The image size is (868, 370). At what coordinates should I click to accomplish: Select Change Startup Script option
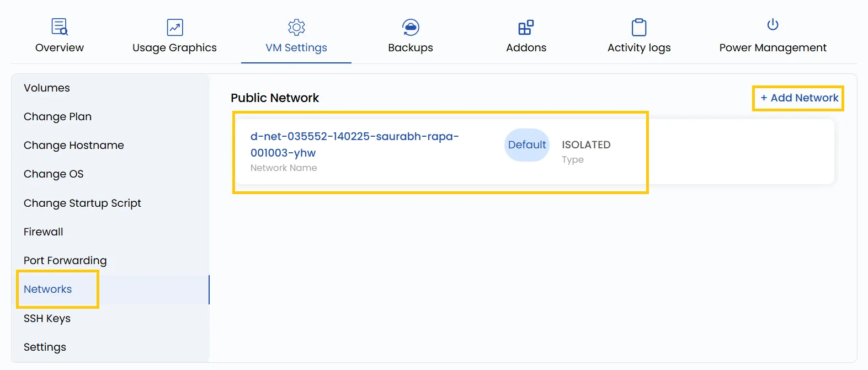point(82,203)
